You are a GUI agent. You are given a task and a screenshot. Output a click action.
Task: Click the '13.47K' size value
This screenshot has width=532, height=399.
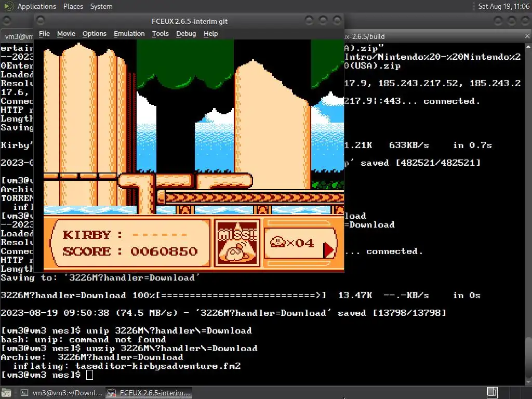355,295
